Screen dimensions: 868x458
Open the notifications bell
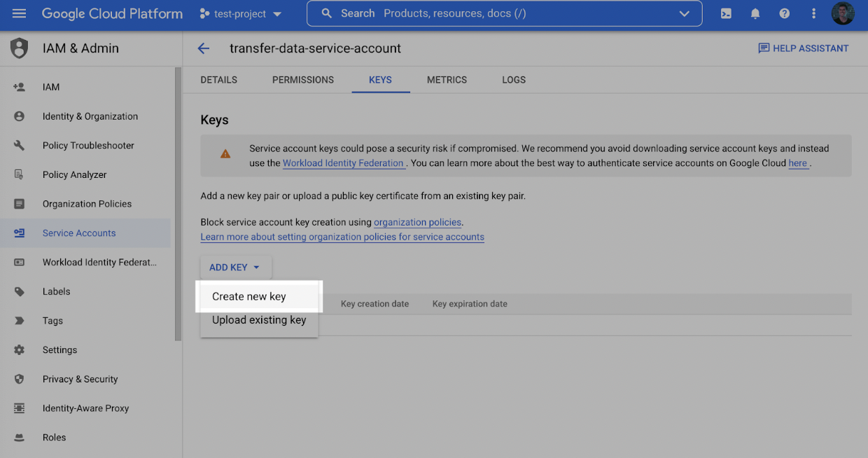[755, 13]
